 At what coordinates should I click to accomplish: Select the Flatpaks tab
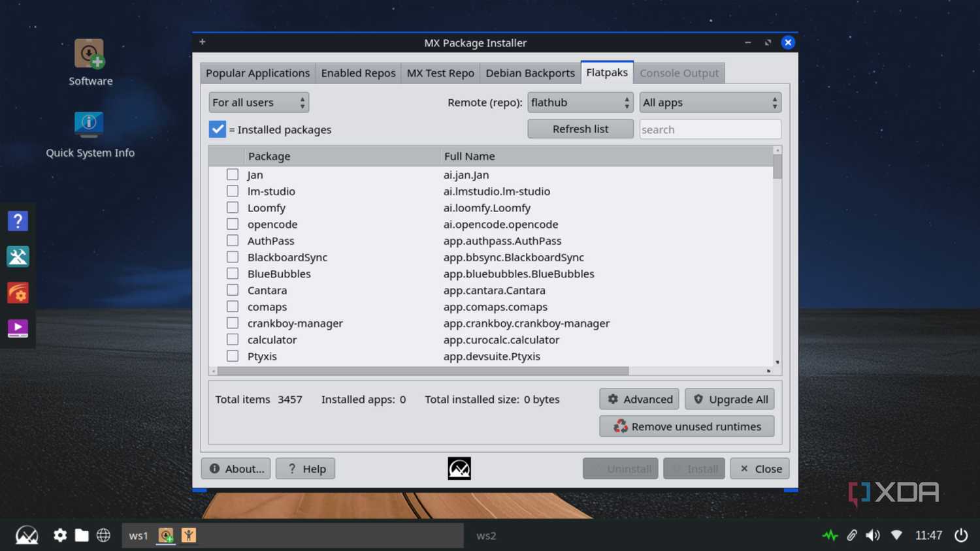click(607, 72)
